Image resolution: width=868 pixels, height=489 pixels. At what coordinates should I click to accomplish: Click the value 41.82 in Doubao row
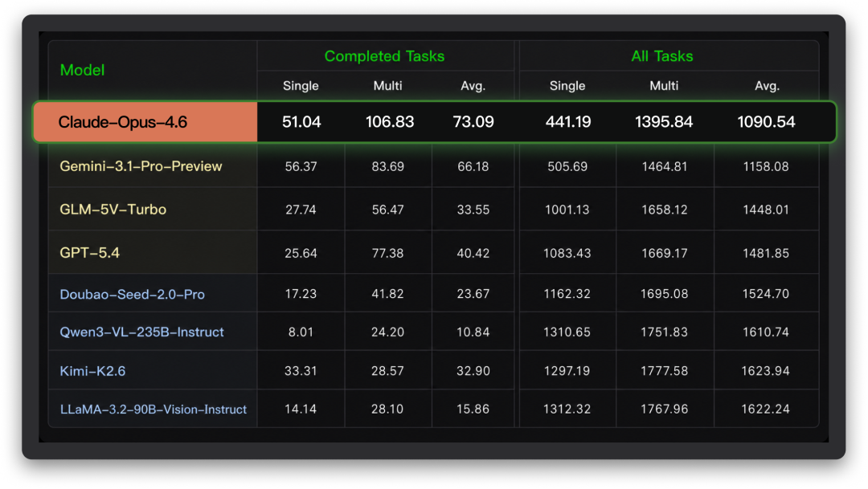[387, 294]
